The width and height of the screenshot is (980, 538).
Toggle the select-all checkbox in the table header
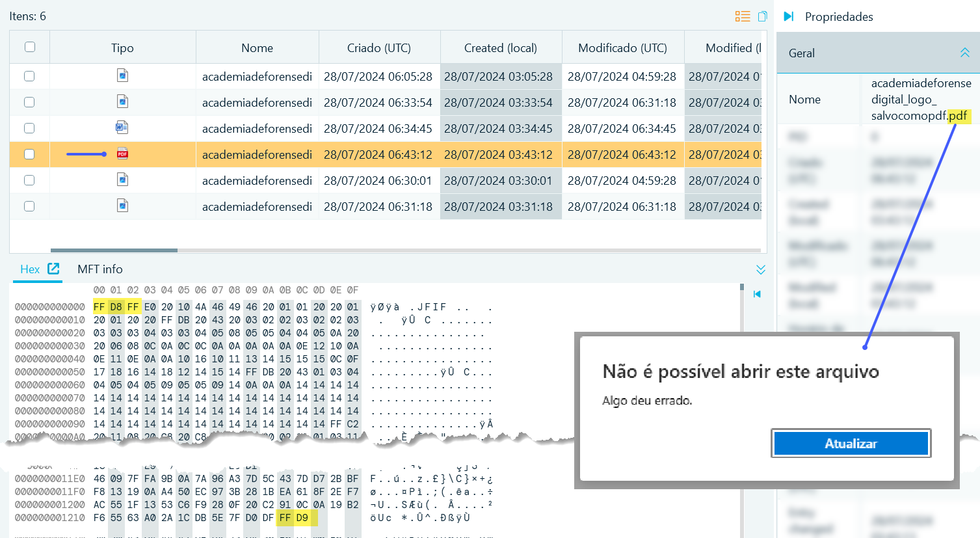(x=29, y=47)
